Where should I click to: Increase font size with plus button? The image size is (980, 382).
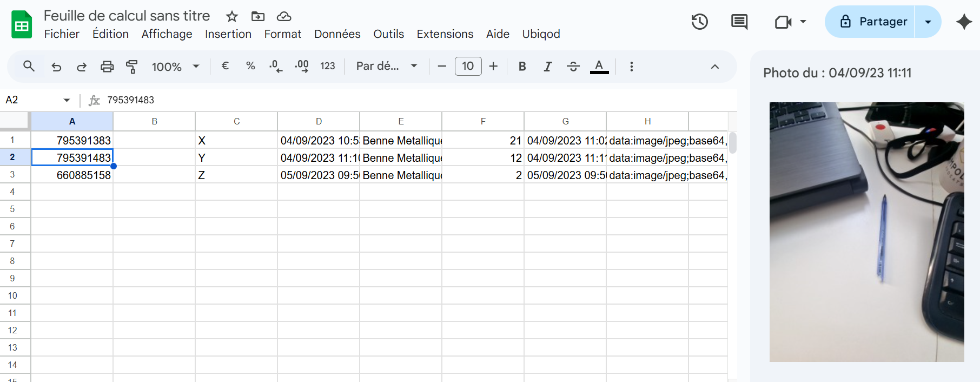pos(493,66)
